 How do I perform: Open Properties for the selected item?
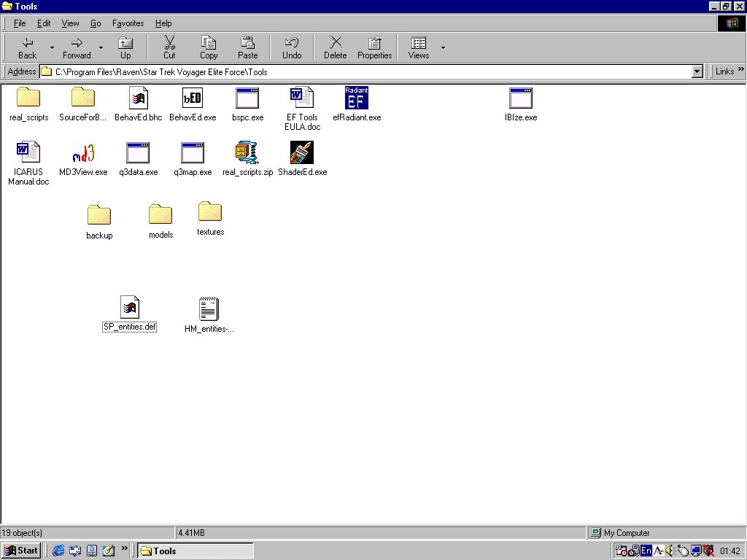[x=374, y=48]
